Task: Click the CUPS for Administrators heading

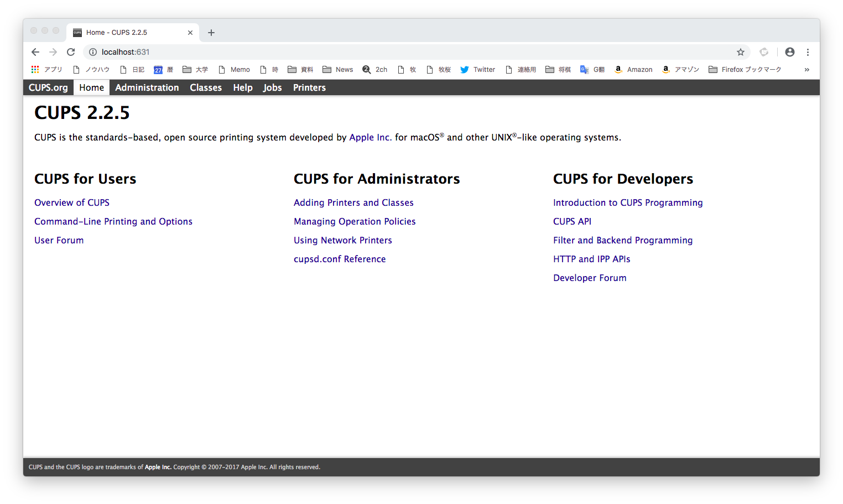Action: coord(377,179)
